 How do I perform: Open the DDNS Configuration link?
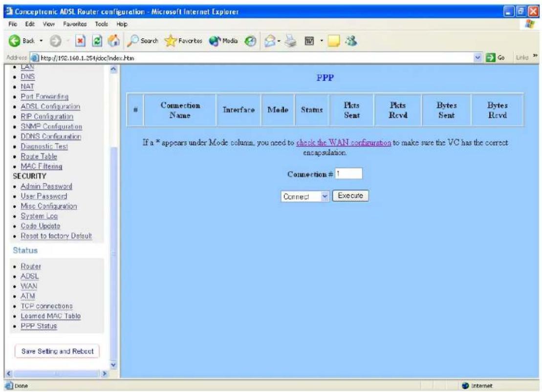click(x=51, y=136)
